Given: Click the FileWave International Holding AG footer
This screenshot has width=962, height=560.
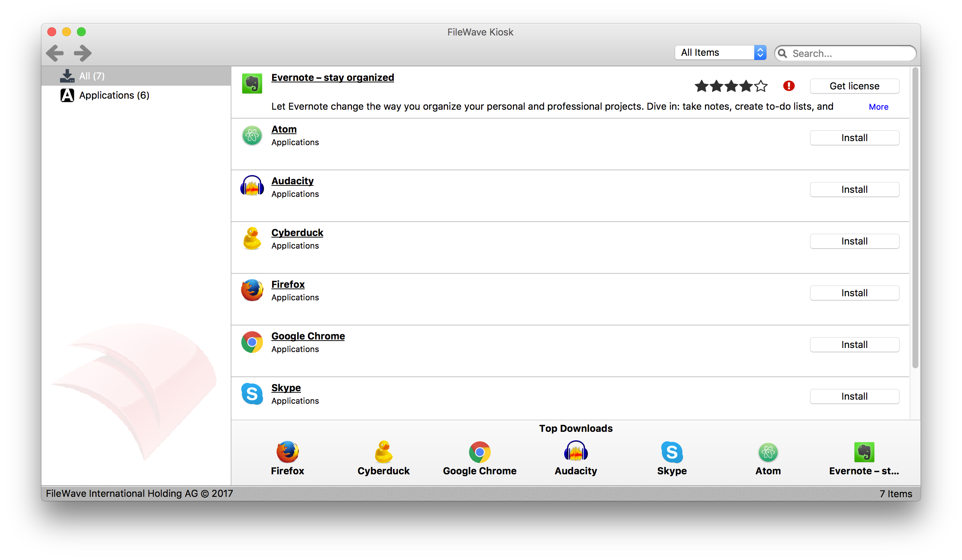Looking at the screenshot, I should pyautogui.click(x=139, y=494).
